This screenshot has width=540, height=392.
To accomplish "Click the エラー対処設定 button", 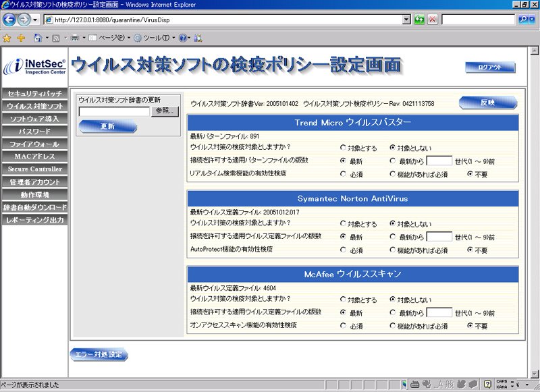I will (x=99, y=354).
